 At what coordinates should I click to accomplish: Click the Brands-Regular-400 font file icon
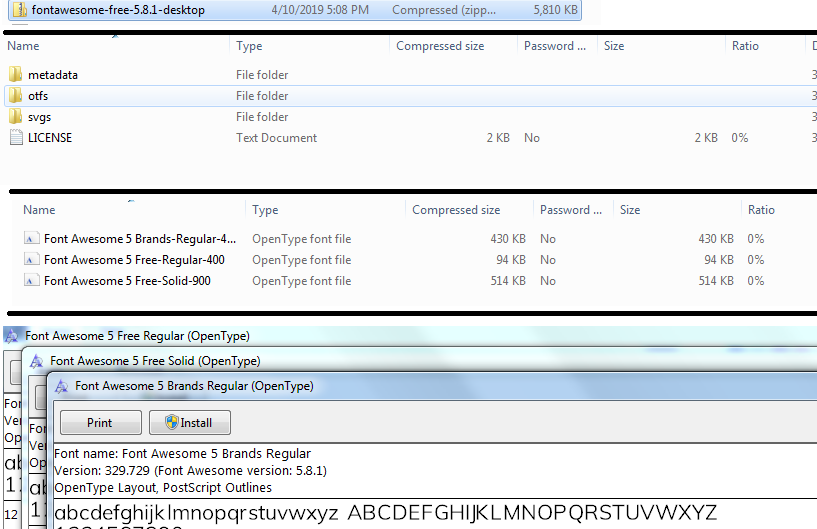click(x=31, y=239)
